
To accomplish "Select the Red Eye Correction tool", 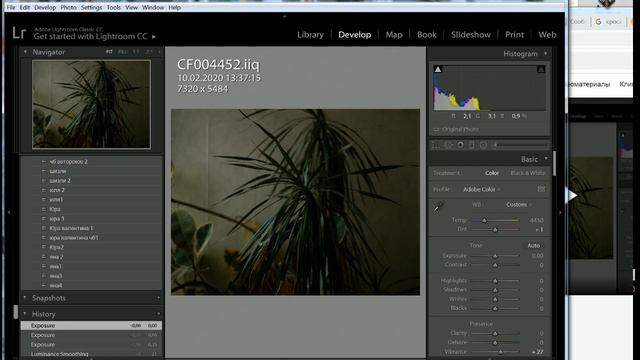I will click(x=460, y=145).
